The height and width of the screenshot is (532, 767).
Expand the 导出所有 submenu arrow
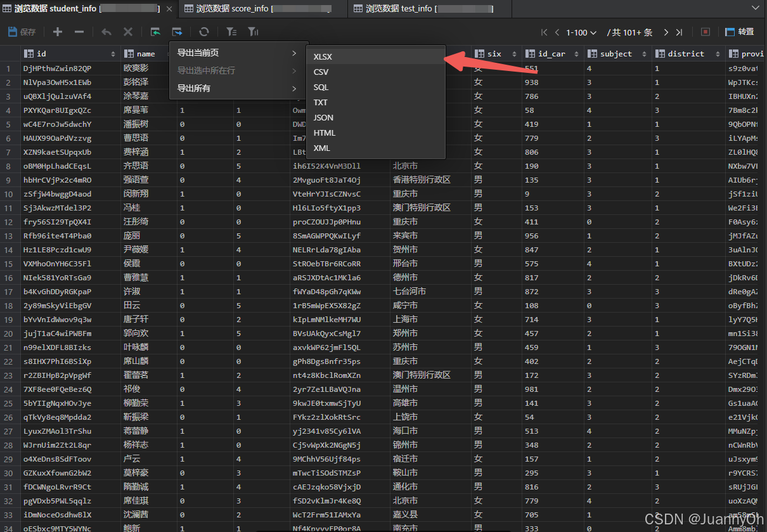point(293,89)
